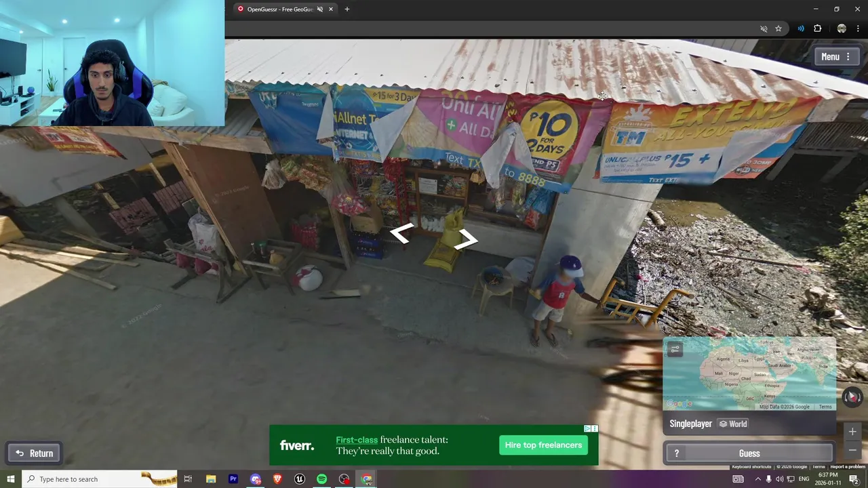Open the Chrome profile avatar

tap(842, 28)
